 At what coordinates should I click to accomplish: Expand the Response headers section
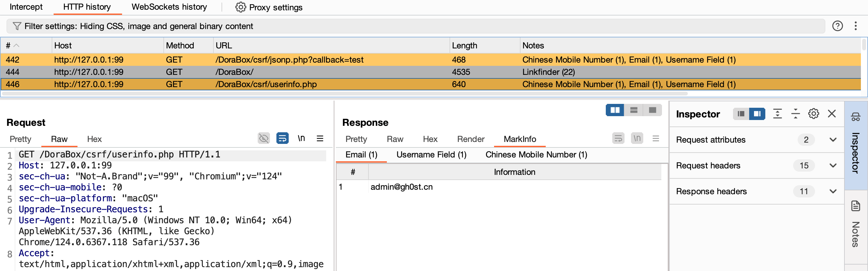tap(832, 192)
